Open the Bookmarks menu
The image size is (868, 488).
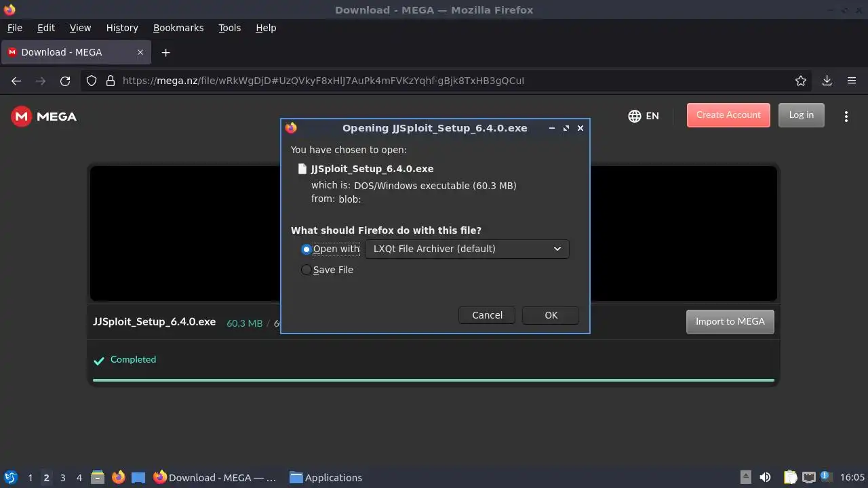point(178,28)
